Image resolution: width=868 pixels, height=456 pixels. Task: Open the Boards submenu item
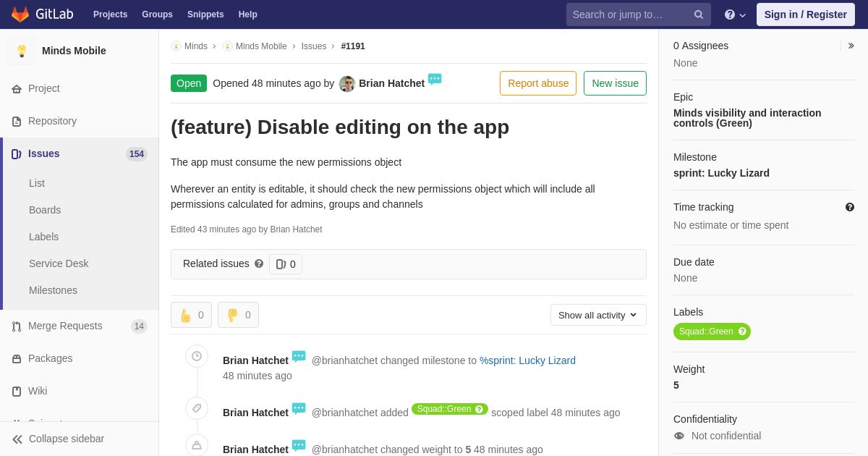(45, 210)
